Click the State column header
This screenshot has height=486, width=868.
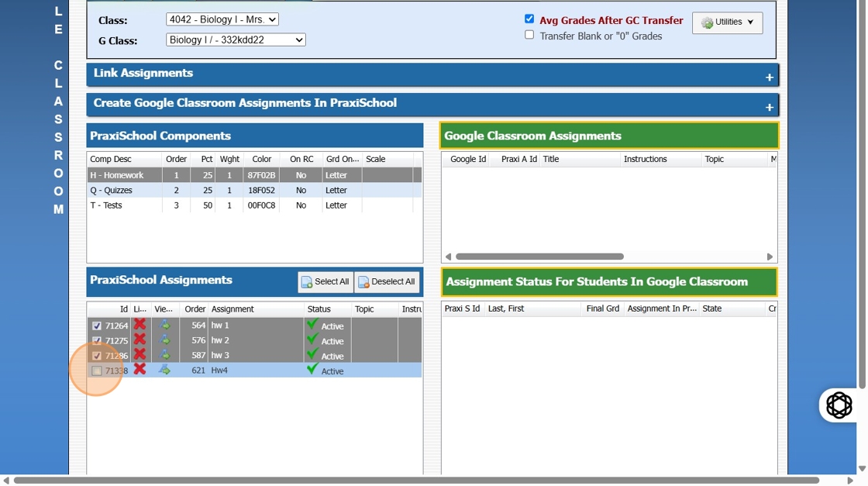point(712,308)
